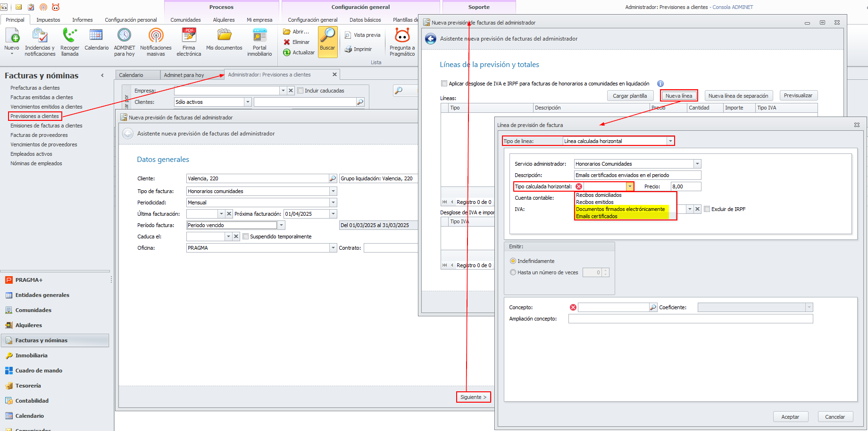Open Notificaciones masivas tool
868x431 pixels.
tap(156, 42)
